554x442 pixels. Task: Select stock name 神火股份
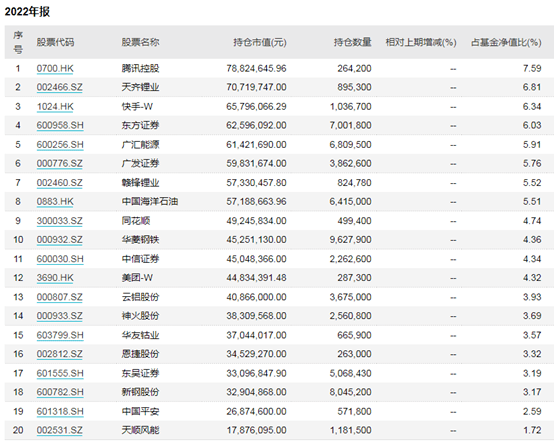(140, 316)
